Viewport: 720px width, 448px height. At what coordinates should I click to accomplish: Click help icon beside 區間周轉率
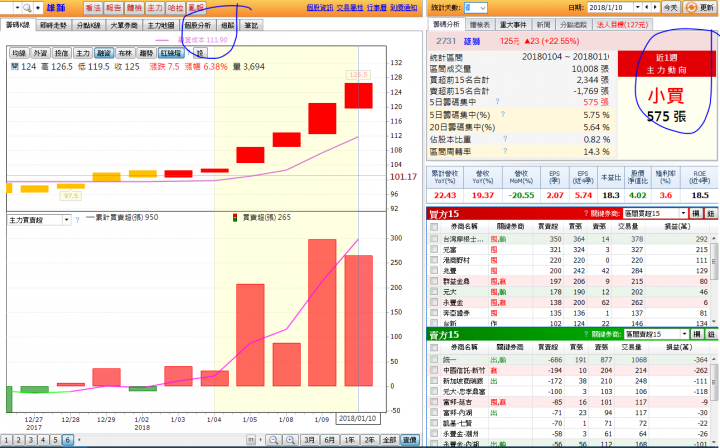click(x=506, y=151)
